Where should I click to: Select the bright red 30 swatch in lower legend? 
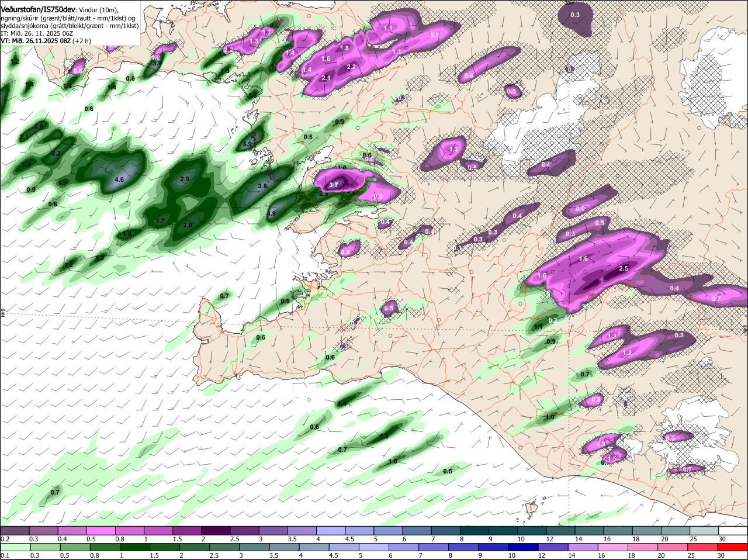(x=733, y=547)
